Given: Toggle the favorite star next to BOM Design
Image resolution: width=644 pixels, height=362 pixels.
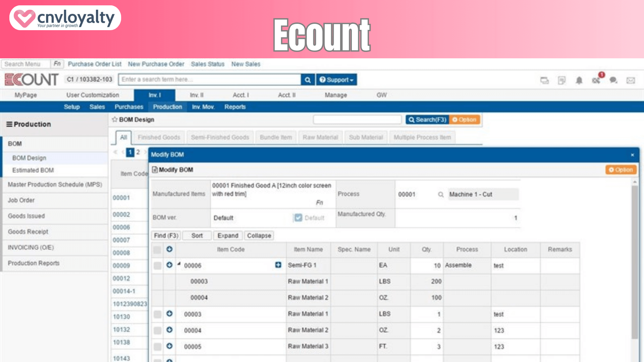Looking at the screenshot, I should pos(115,119).
